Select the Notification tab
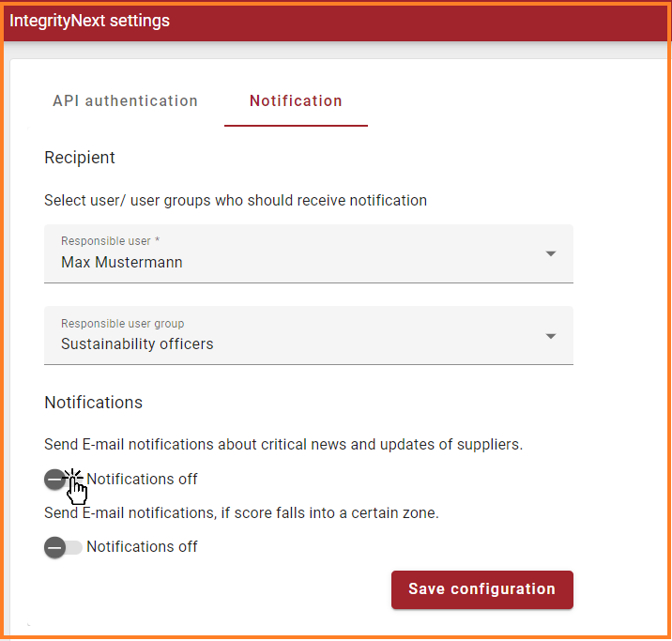Viewport: 672px width, 641px height. [296, 101]
